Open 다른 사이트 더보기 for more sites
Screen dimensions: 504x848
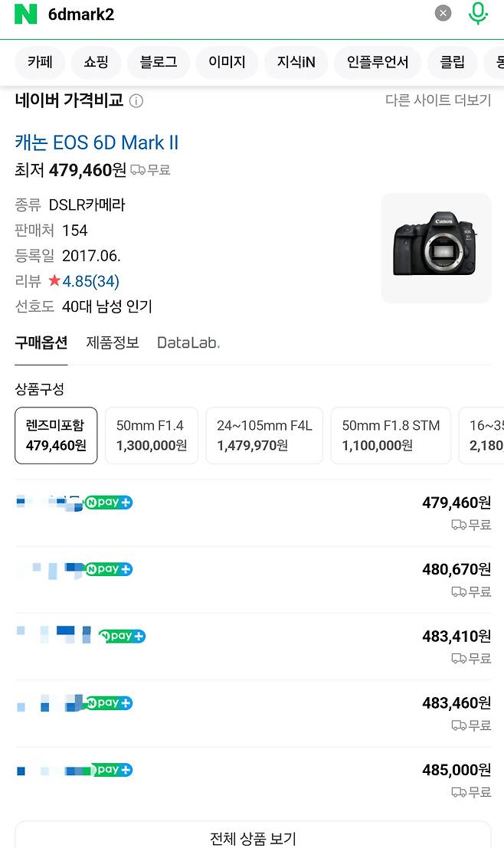click(437, 100)
